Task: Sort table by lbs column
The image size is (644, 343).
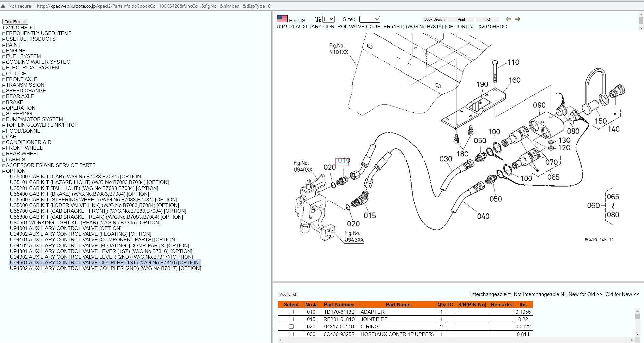Action: (x=523, y=305)
